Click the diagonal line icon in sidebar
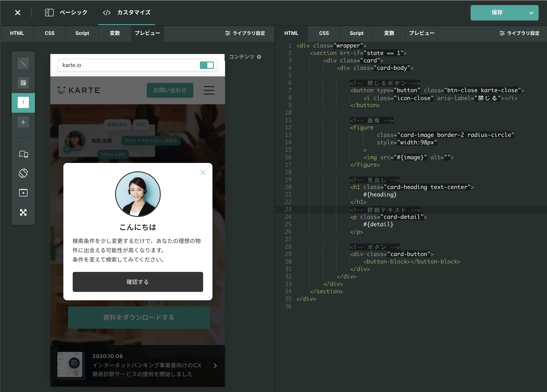547x392 pixels. pos(23,63)
